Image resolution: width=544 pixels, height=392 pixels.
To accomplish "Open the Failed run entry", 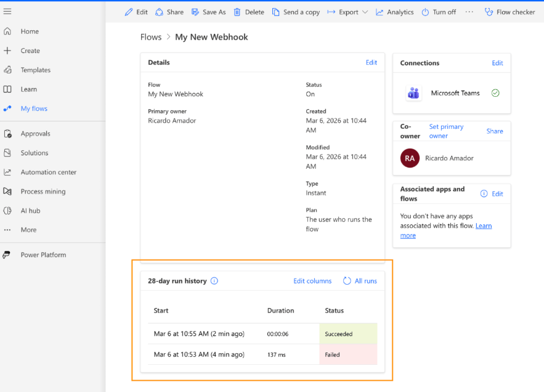I will tap(199, 354).
